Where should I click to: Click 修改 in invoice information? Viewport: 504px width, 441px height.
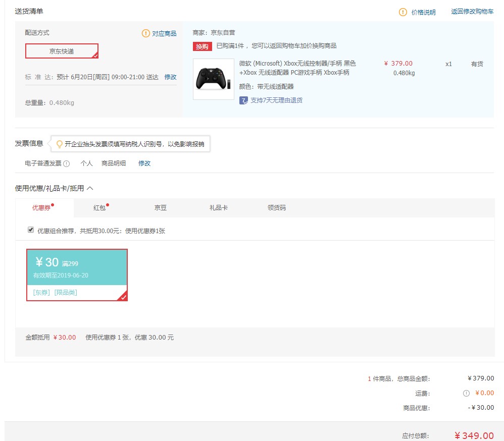(x=144, y=163)
